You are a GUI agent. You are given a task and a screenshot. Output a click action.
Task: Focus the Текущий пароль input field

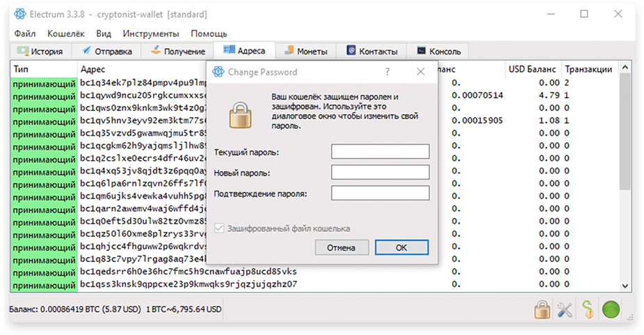[380, 151]
